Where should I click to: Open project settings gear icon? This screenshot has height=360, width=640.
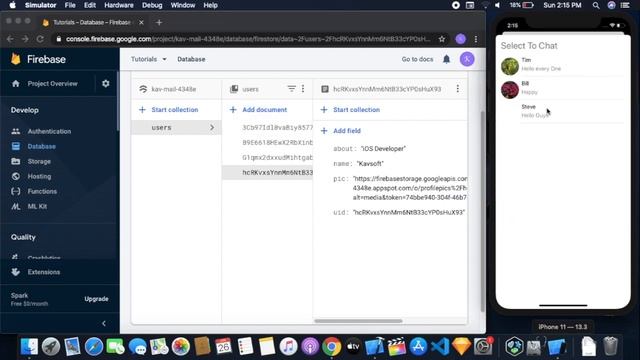[x=106, y=83]
